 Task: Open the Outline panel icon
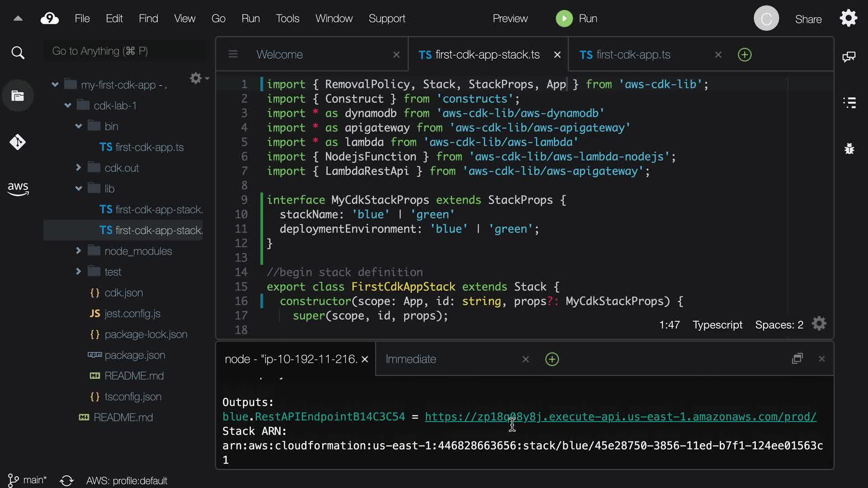click(849, 103)
